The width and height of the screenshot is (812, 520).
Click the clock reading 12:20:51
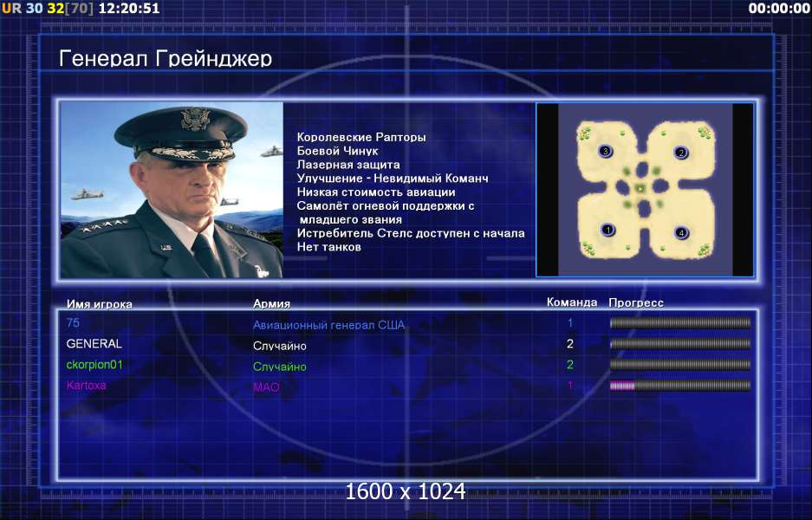tap(129, 9)
